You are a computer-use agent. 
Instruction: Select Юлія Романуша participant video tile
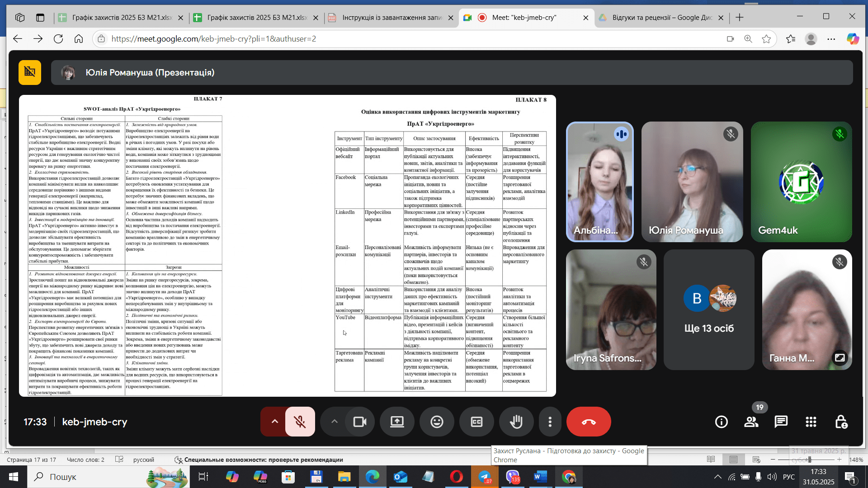pos(692,182)
